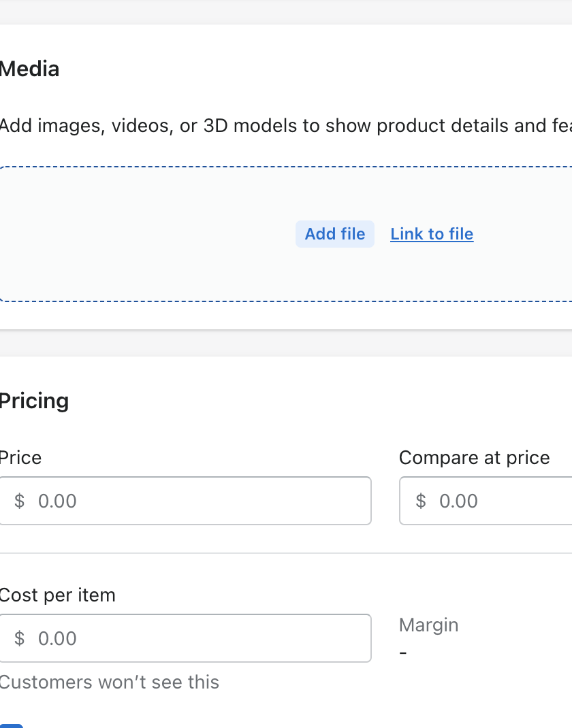Click the dollar sign in Compare at price field
The image size is (572, 728).
click(x=421, y=501)
